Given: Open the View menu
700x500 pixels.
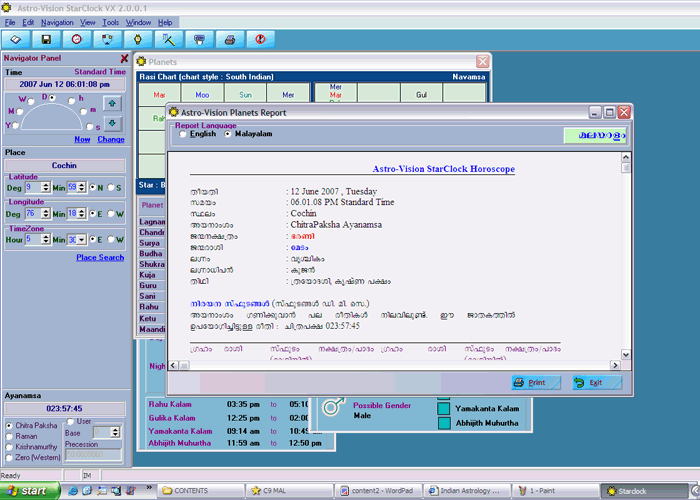Looking at the screenshot, I should [88, 22].
